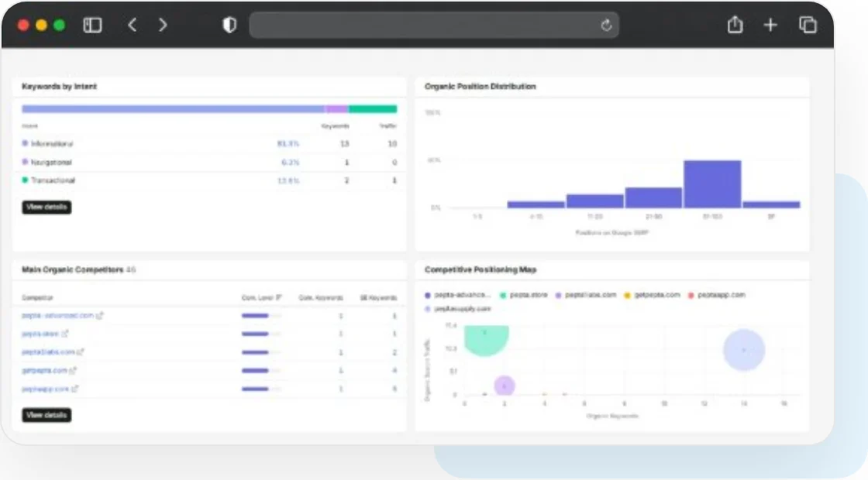Viewport: 868px width, 480px height.
Task: Sort by the Com. Level filter icon
Action: (278, 297)
